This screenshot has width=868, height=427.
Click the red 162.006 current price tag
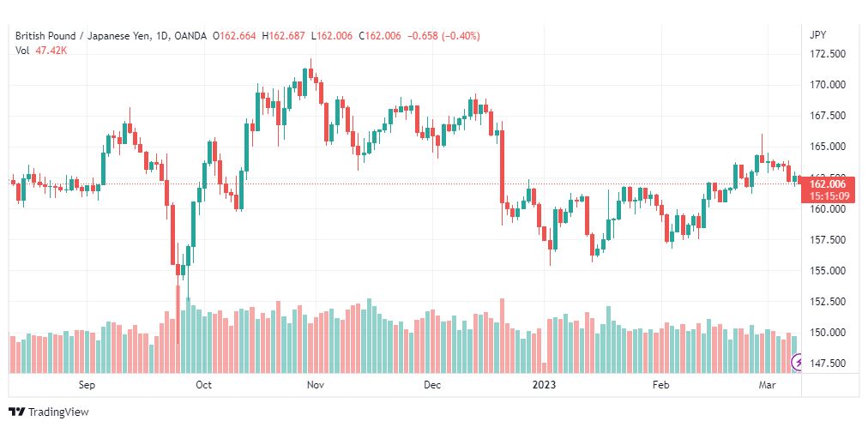[829, 184]
